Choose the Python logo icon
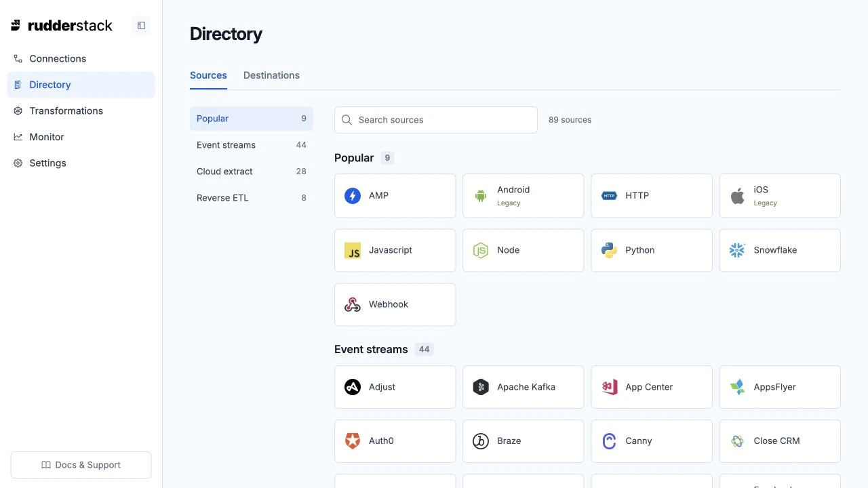This screenshot has height=488, width=868. [x=609, y=250]
